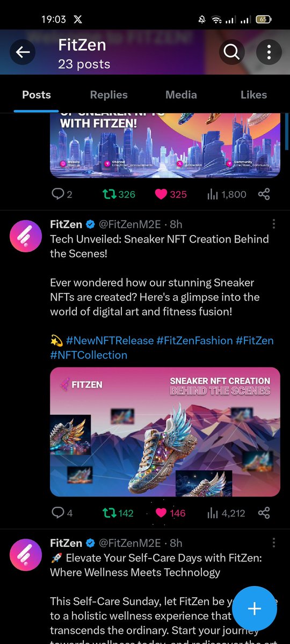290x644 pixels.
Task: Open the #NFTCollection hashtag link
Action: click(89, 355)
